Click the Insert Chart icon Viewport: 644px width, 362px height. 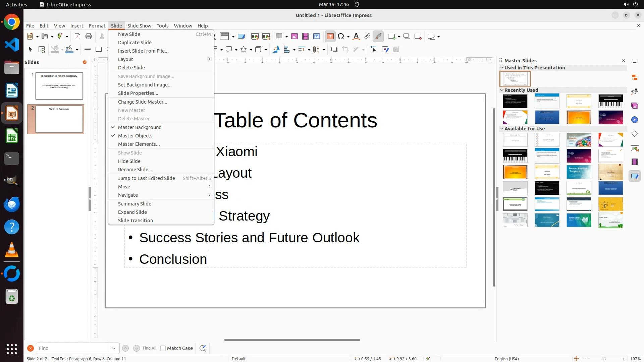coord(317,37)
